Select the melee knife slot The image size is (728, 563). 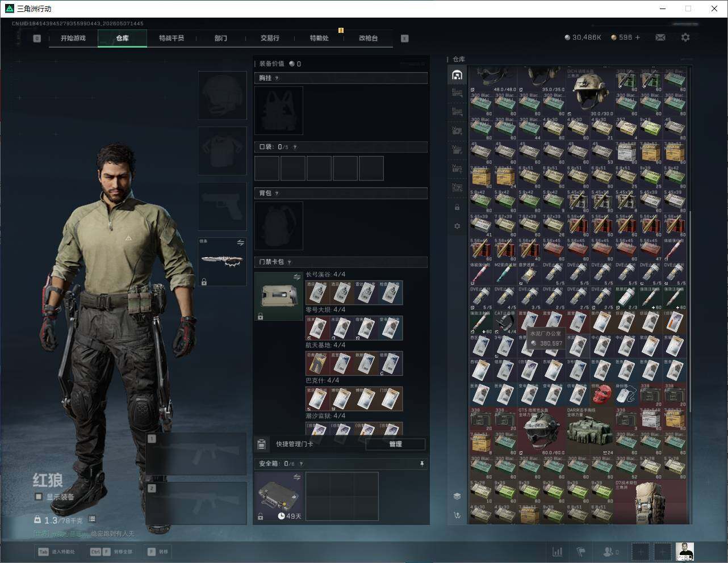click(223, 262)
